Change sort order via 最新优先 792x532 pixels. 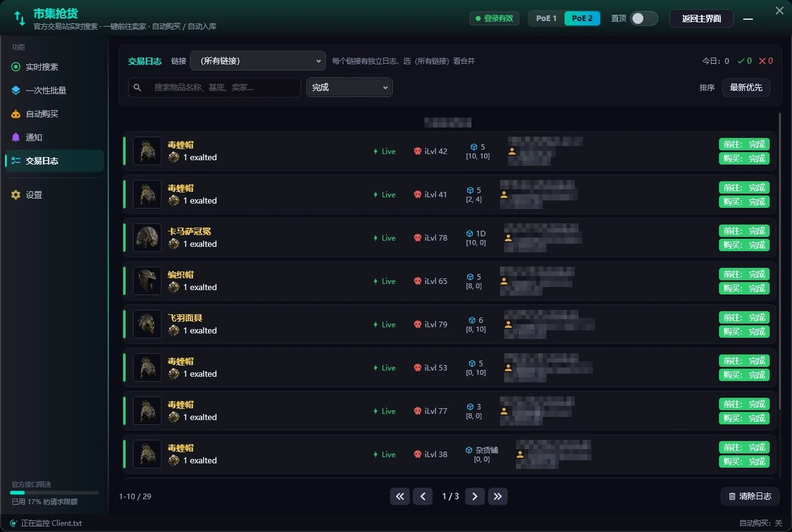(x=746, y=87)
